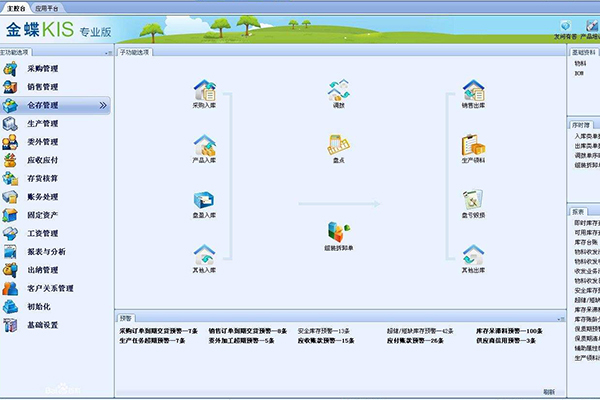Open 委外管理 module in sidebar
The height and width of the screenshot is (400, 600).
[x=42, y=142]
